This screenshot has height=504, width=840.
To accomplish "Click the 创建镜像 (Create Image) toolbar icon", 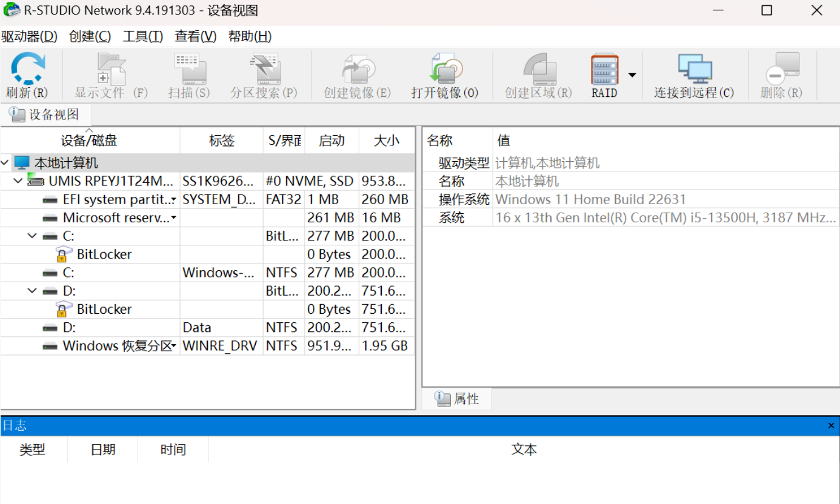I will [x=358, y=70].
